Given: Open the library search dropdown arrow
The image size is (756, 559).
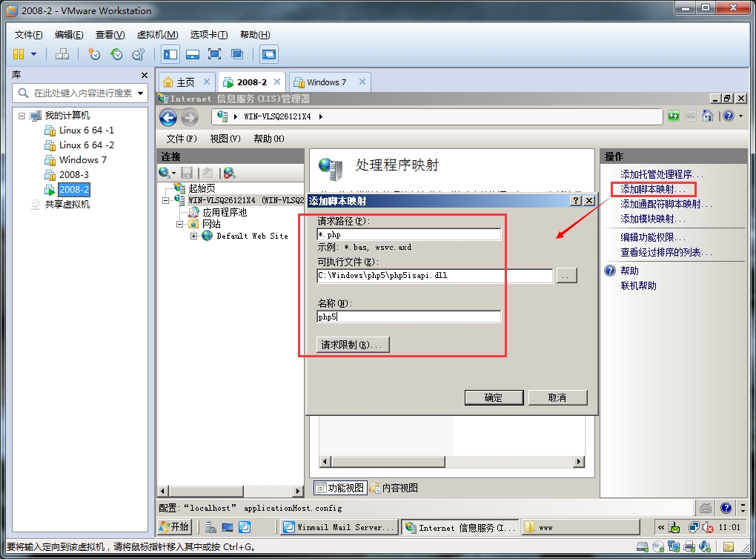Looking at the screenshot, I should tap(140, 93).
